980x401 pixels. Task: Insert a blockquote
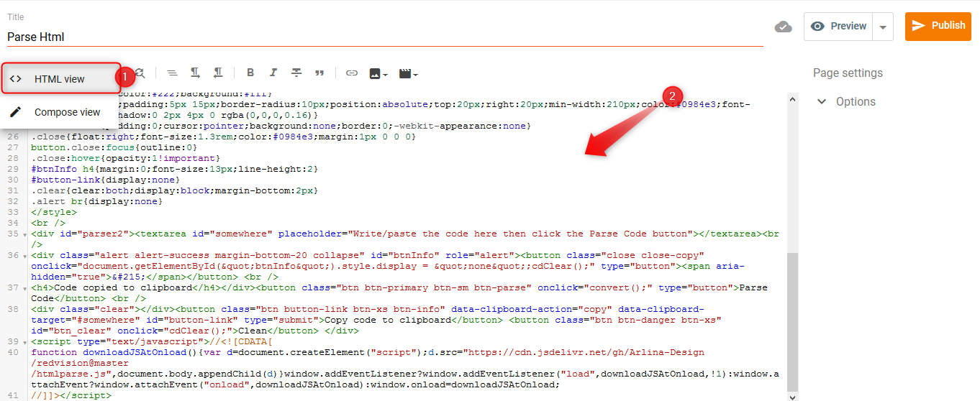pos(319,73)
